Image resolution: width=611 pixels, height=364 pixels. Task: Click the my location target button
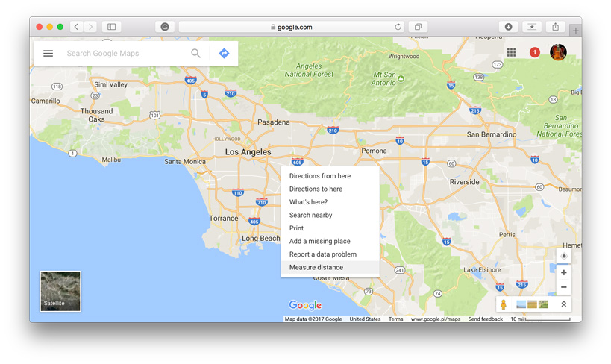tap(564, 256)
